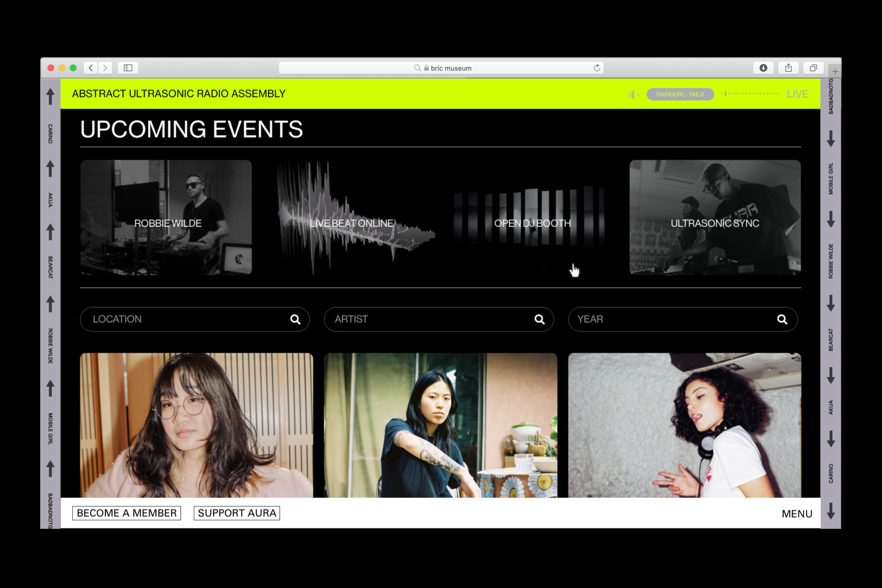
Task: Click the RAINGURL - YAEJI now-playing pill
Action: click(680, 94)
